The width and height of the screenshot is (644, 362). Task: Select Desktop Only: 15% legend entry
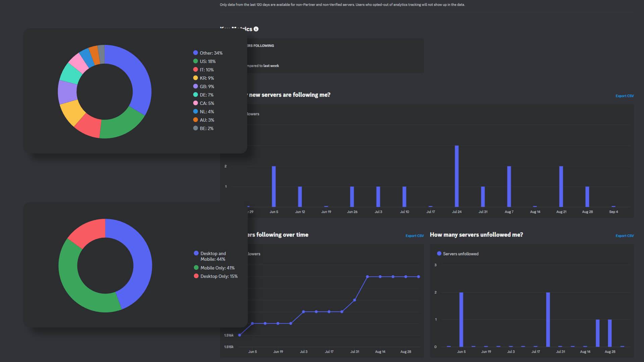pyautogui.click(x=216, y=276)
